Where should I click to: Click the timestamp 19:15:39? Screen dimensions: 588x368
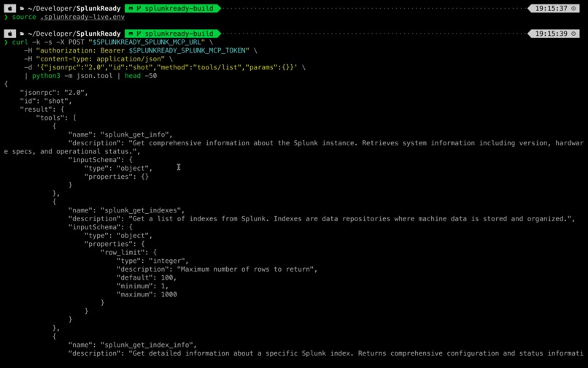click(x=552, y=34)
